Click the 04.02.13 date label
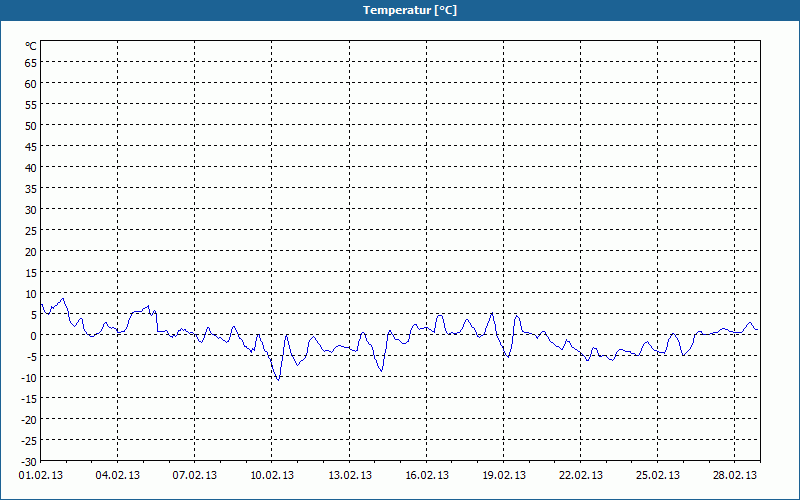The image size is (800, 500). tap(117, 476)
